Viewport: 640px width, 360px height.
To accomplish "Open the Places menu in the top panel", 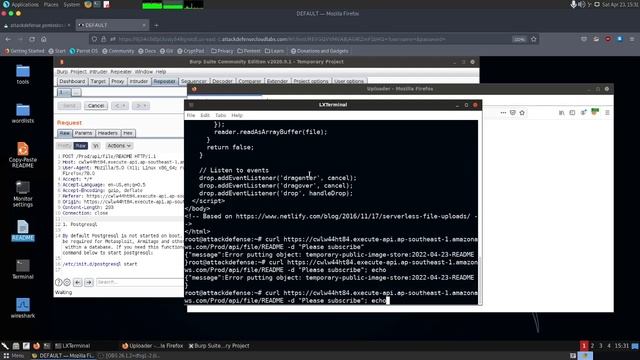I will coord(51,4).
